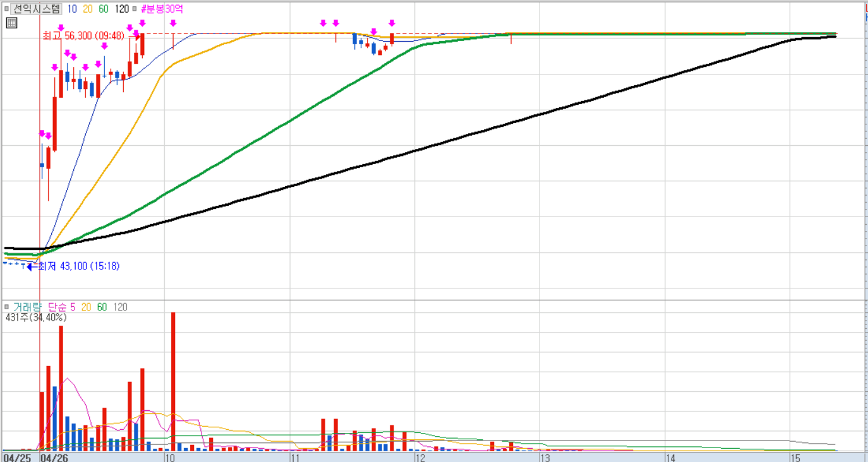Select the orange 20 price moving average label
The width and height of the screenshot is (868, 462).
[x=88, y=9]
